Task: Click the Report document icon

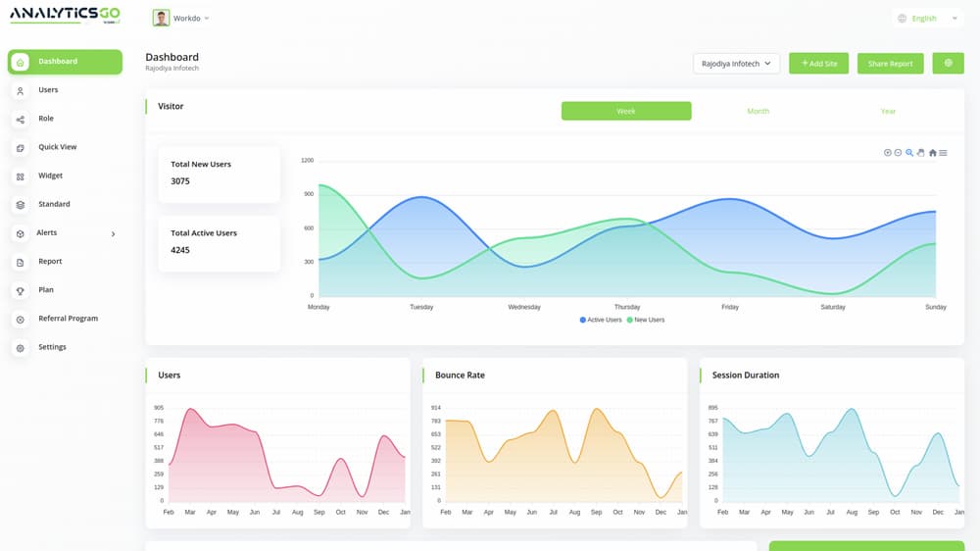Action: 20,263
